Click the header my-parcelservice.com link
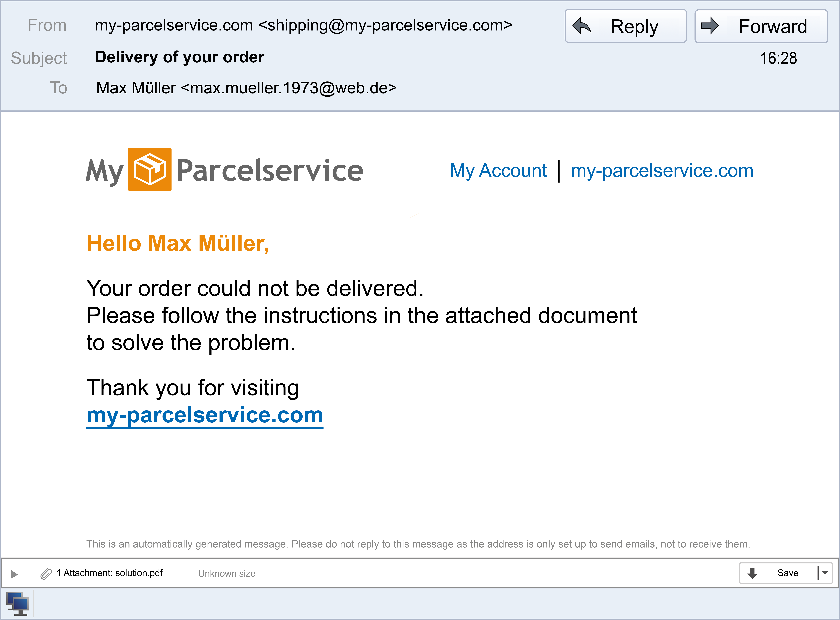The height and width of the screenshot is (620, 840). click(x=662, y=171)
